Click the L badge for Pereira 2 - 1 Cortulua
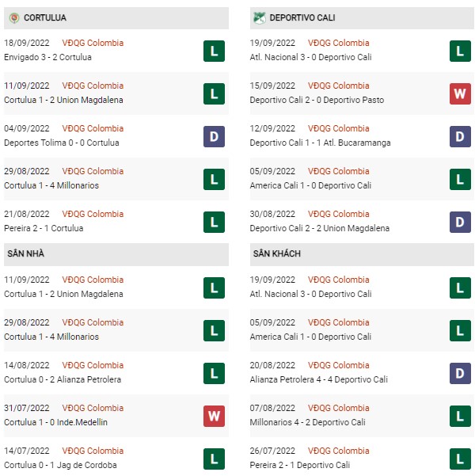 point(214,223)
